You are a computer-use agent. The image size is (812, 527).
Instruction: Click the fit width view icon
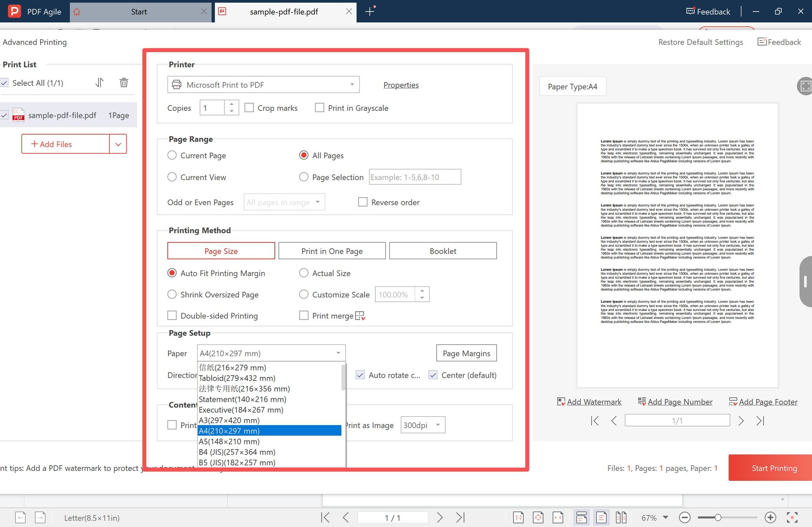click(x=558, y=518)
